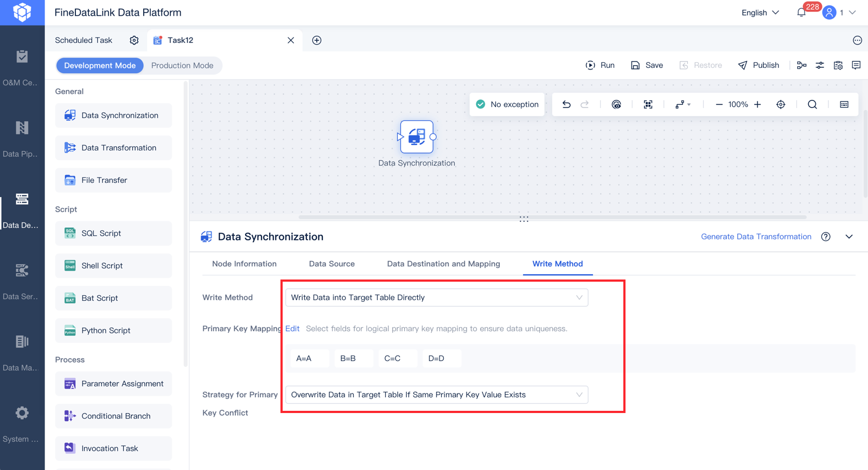Click the Data Synchronization General node
Image resolution: width=868 pixels, height=470 pixels.
coord(113,116)
